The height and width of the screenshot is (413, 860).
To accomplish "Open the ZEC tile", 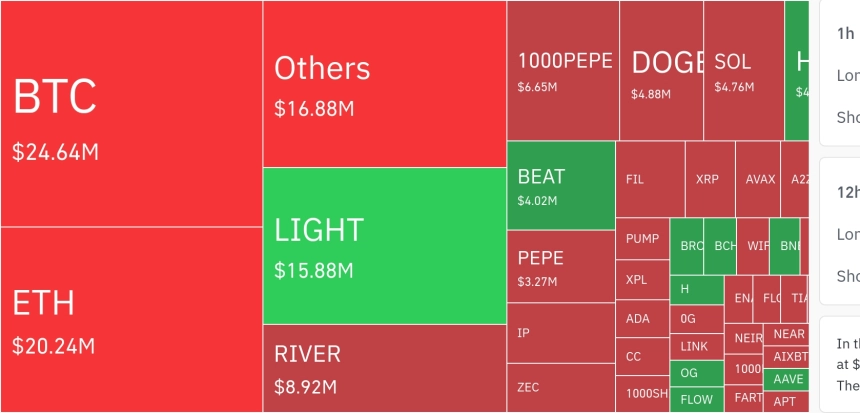I will coord(561,387).
